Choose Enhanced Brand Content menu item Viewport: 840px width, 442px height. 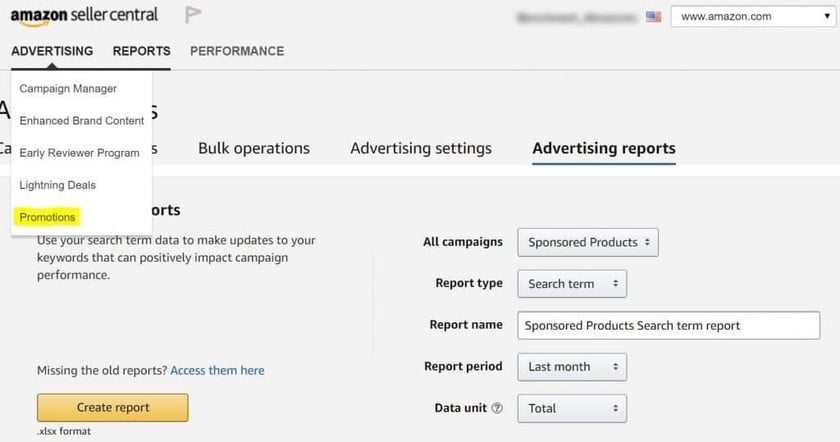pos(81,121)
